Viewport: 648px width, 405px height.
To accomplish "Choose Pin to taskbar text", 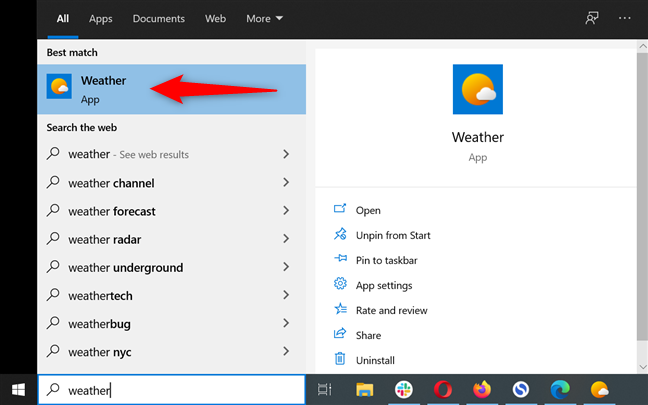I will pos(386,260).
